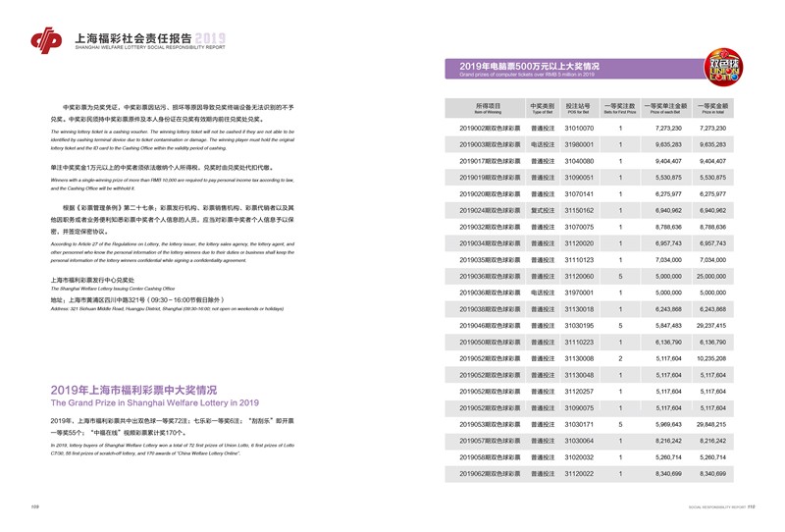Click the 中奖类别 column header
Image resolution: width=785 pixels, height=532 pixels.
click(x=543, y=108)
